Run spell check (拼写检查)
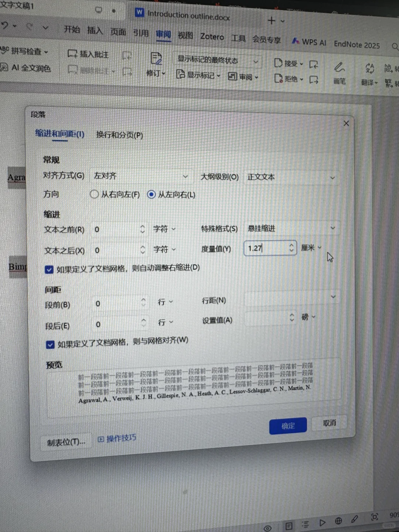399x532 pixels. click(x=26, y=52)
